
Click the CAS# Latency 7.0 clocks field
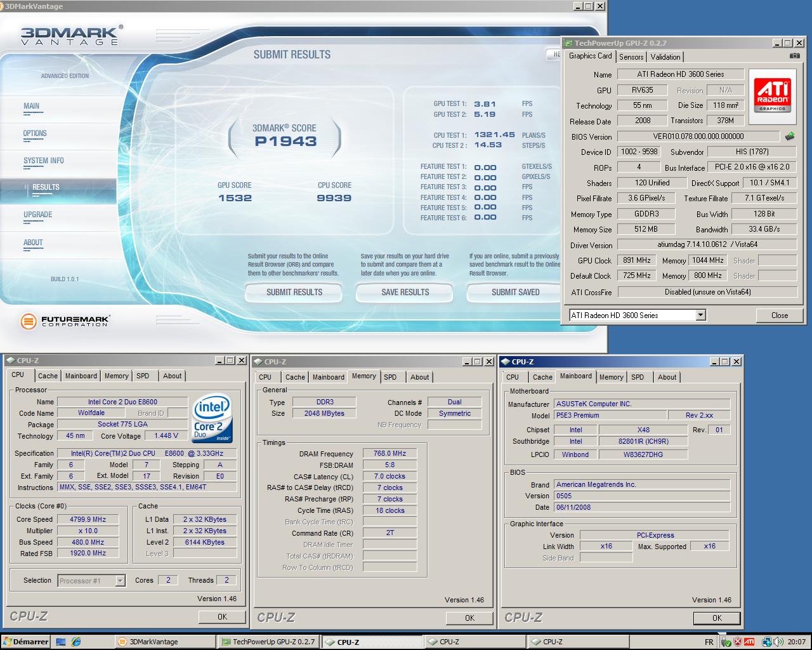click(390, 477)
